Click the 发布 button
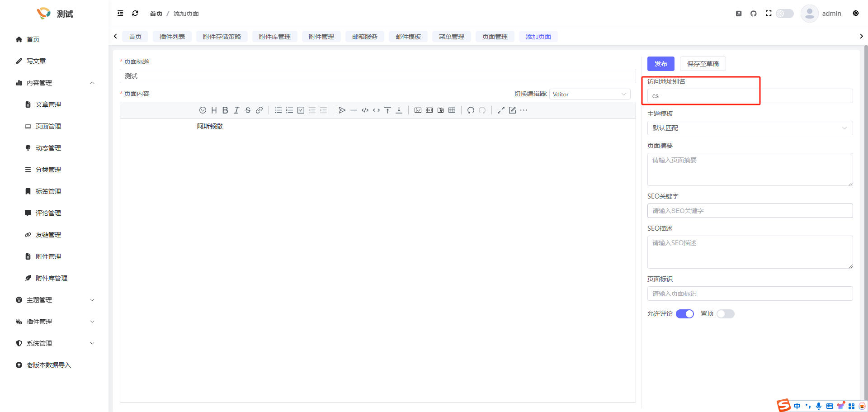Viewport: 868px width, 412px height. [x=660, y=64]
